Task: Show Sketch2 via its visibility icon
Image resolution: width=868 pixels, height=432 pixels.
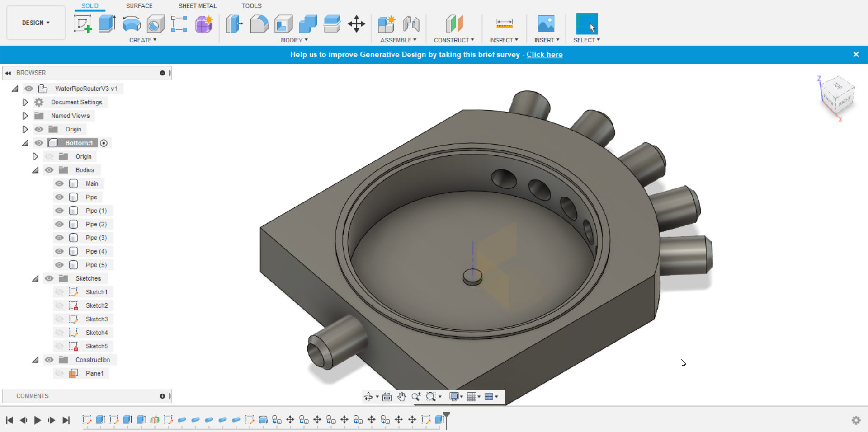Action: [59, 305]
